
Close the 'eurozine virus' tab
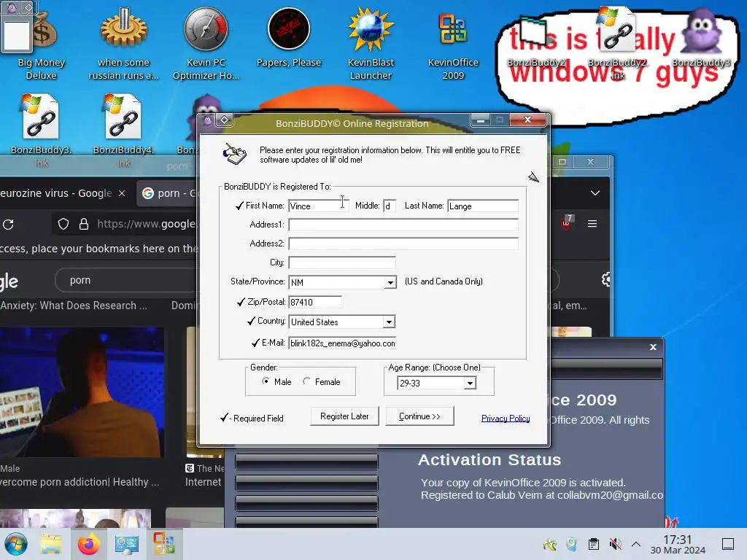click(x=122, y=192)
